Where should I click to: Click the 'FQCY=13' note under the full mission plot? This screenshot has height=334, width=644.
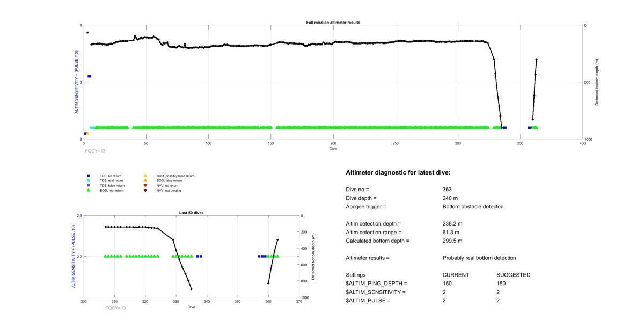tap(95, 151)
